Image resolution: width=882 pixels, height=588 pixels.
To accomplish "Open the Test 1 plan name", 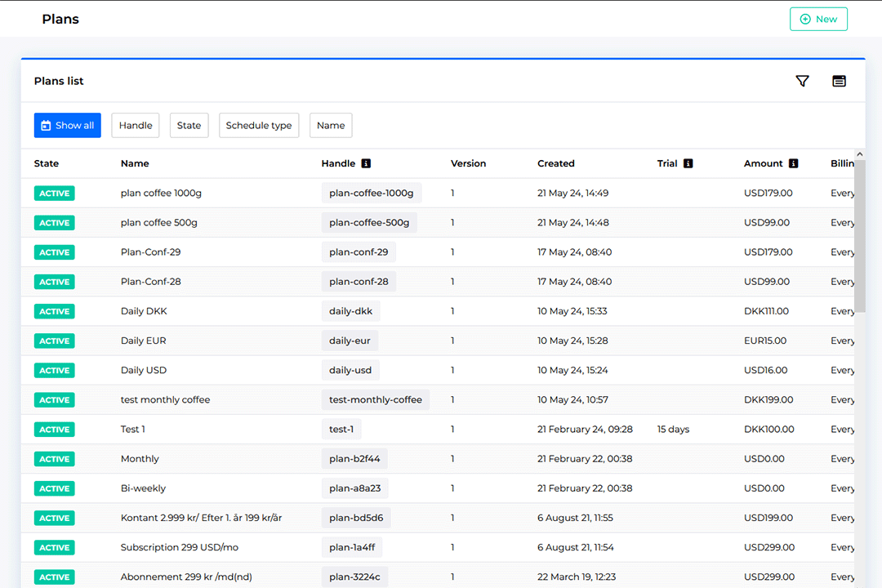I will click(x=133, y=429).
